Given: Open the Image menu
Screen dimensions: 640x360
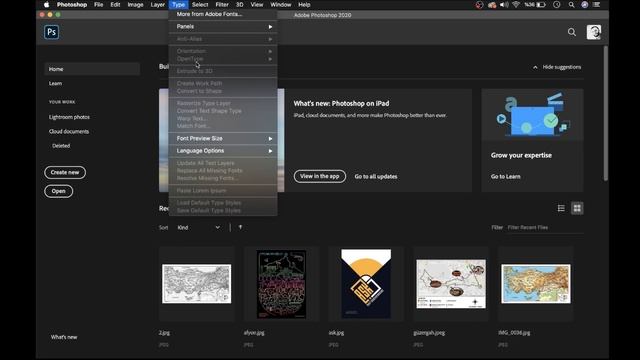Looking at the screenshot, I should [x=135, y=5].
